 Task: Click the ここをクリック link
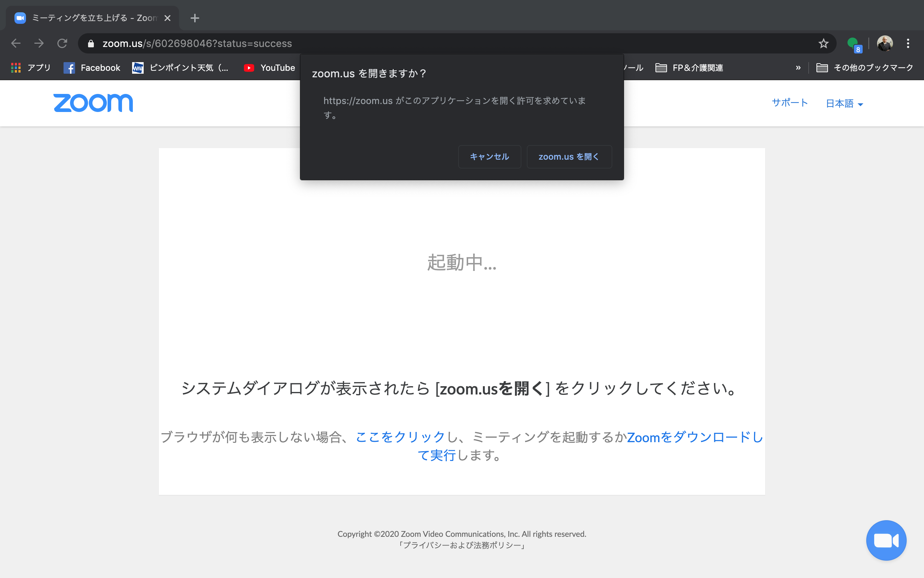(x=400, y=437)
